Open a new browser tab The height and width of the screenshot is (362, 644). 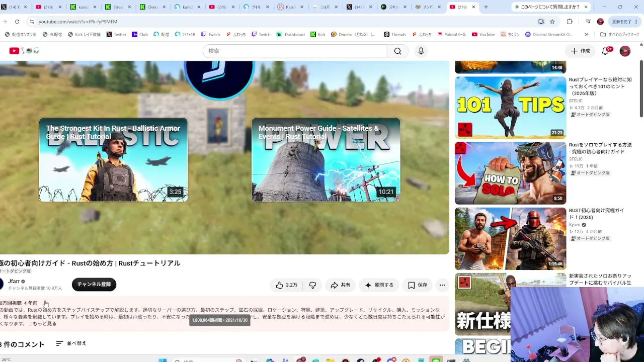coord(486,7)
